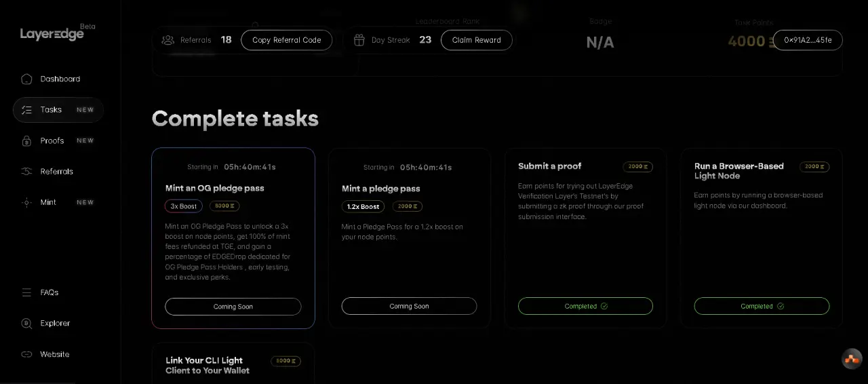The width and height of the screenshot is (868, 384).
Task: Click the Day Streak gift icon
Action: 359,40
